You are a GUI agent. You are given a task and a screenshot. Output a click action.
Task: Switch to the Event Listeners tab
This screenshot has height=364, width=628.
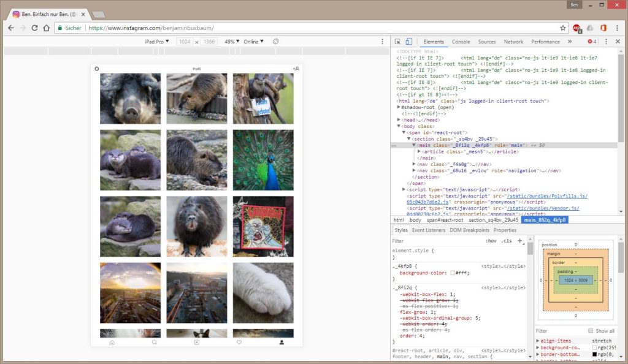pos(429,230)
